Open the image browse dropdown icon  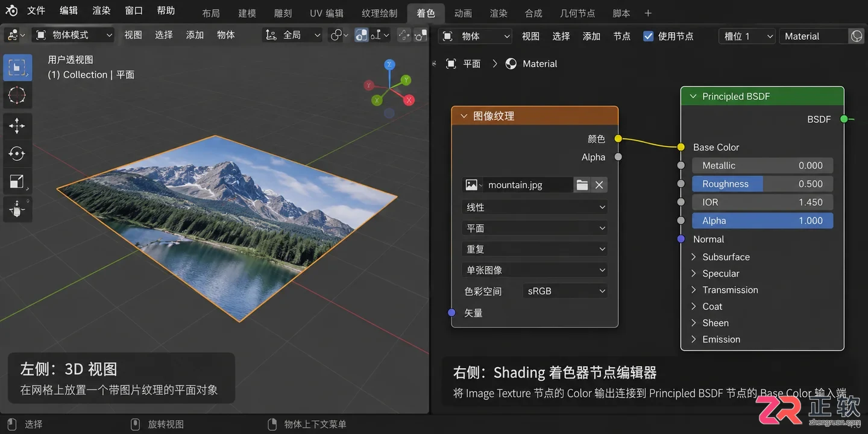(473, 185)
